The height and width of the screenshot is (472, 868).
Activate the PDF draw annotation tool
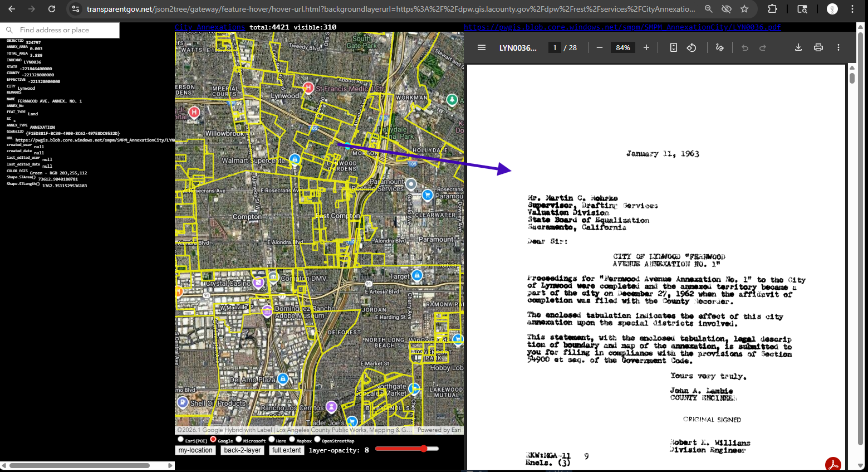pos(719,48)
